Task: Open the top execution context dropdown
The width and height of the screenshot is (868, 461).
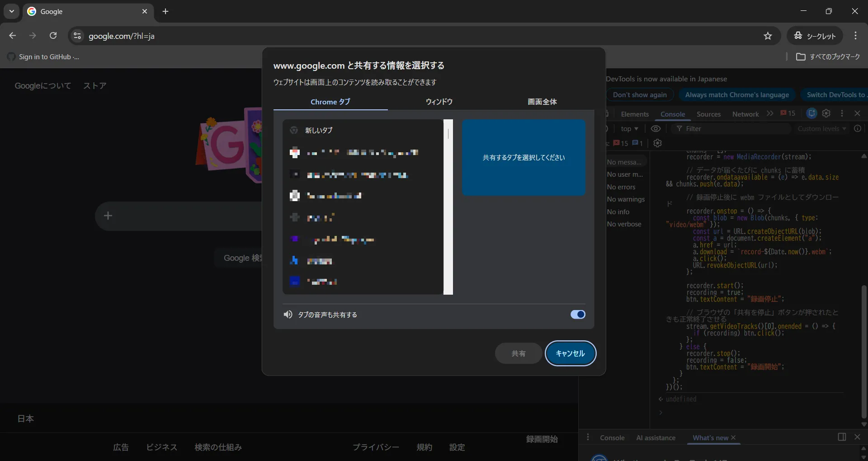Action: [x=629, y=129]
